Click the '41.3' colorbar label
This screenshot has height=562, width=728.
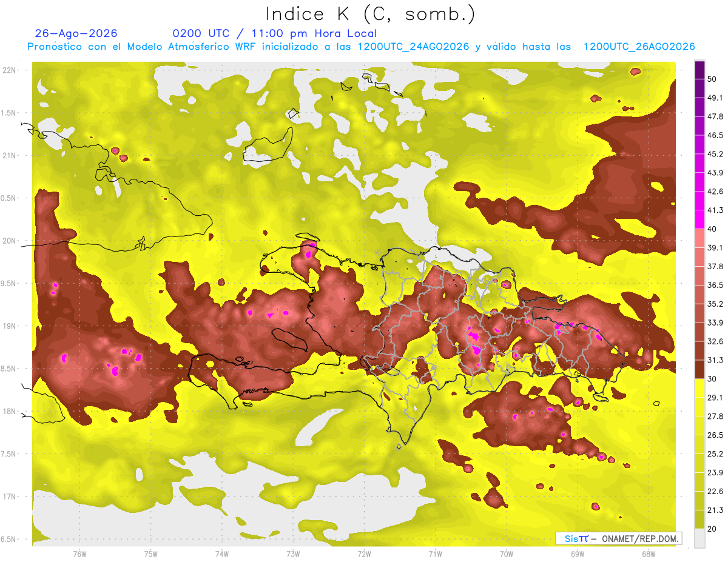[715, 210]
